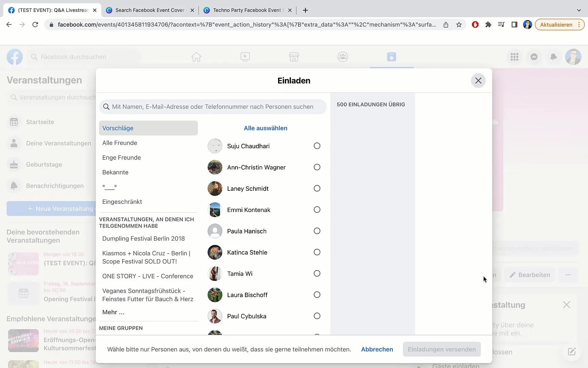Screen dimensions: 588x368
Task: Click the Aktualisieren update menu button
Action: pos(560,25)
